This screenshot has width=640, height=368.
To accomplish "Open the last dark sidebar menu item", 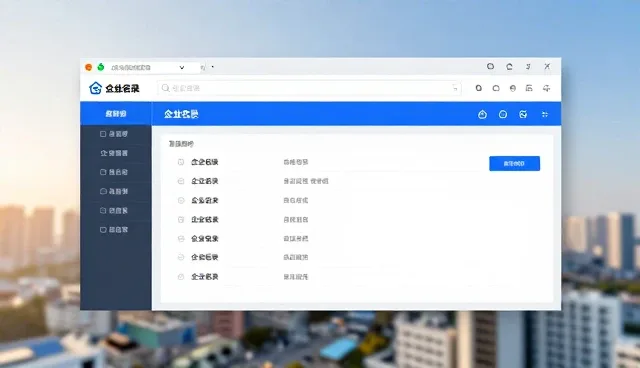I will pos(116,230).
